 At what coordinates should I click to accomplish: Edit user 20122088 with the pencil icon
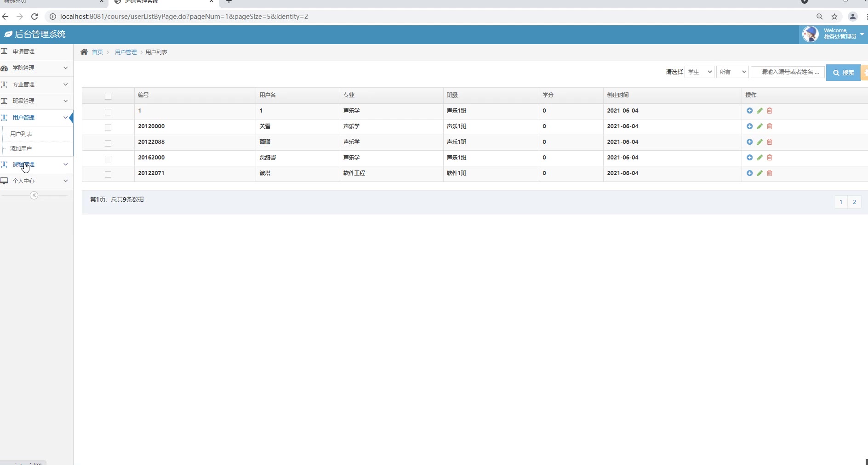tap(759, 142)
